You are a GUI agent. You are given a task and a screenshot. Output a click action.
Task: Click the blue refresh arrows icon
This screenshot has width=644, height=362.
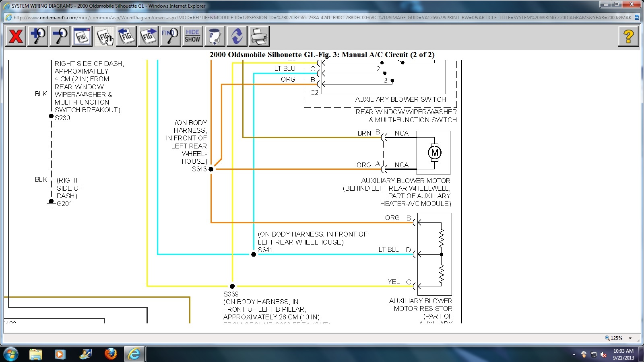(x=237, y=36)
